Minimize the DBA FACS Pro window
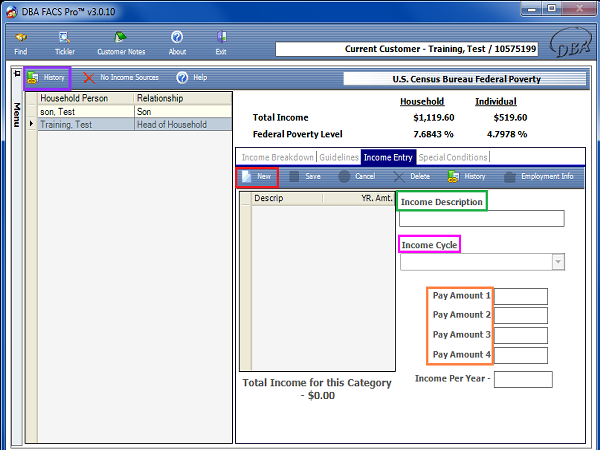 [x=531, y=9]
